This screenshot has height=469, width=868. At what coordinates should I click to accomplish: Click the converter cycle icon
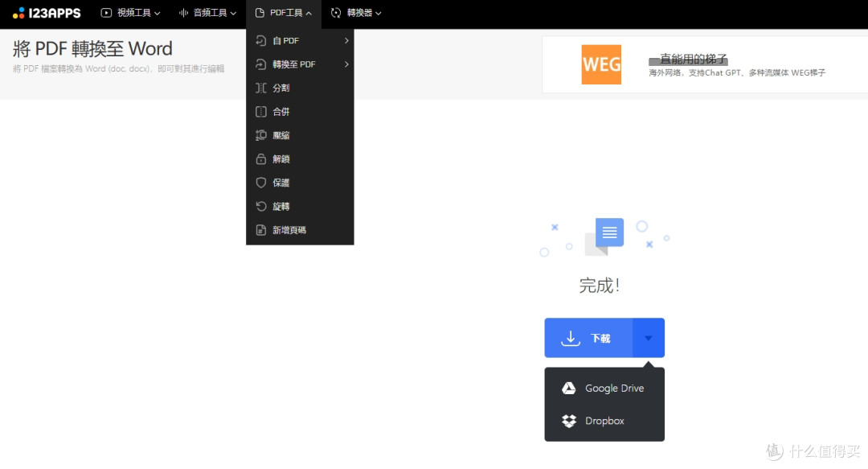(336, 13)
